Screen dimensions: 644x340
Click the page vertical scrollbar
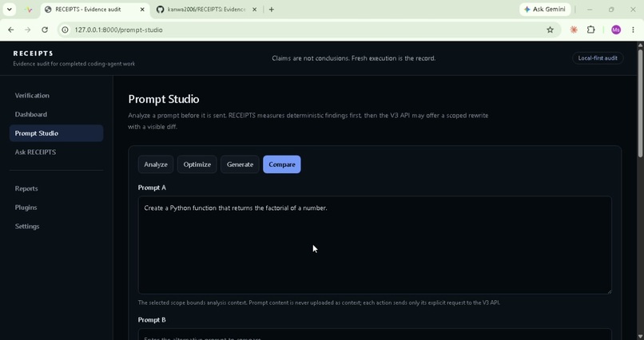click(640, 102)
